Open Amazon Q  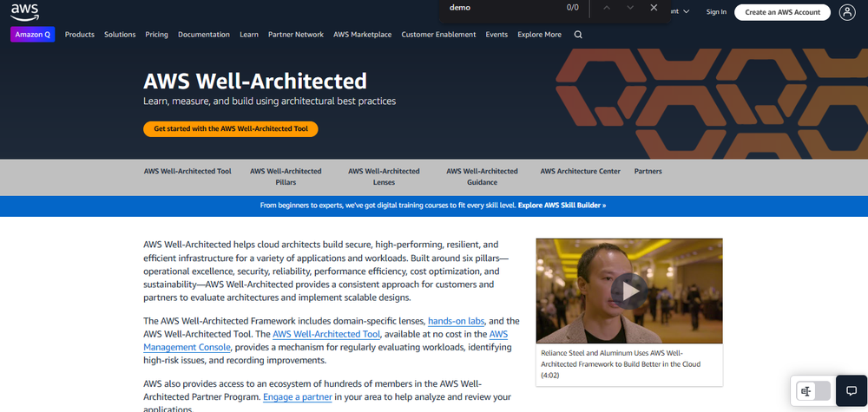[33, 35]
